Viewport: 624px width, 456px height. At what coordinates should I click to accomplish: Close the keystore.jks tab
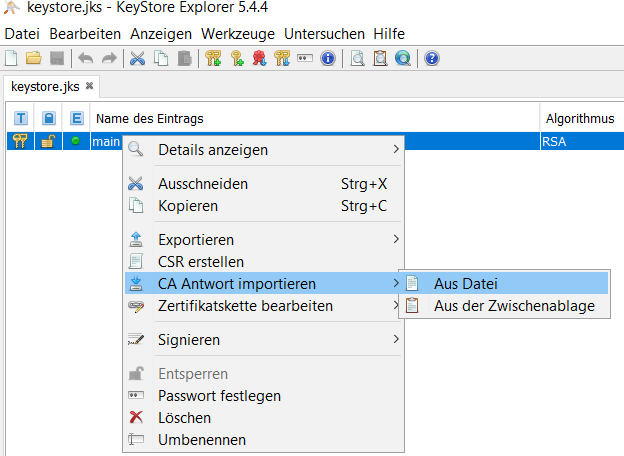(x=90, y=86)
